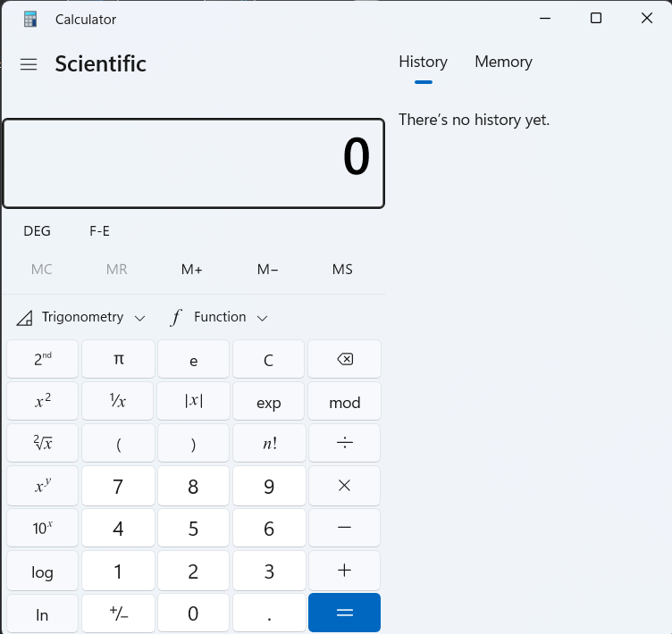
Task: Click the calculator display field
Action: pyautogui.click(x=194, y=163)
